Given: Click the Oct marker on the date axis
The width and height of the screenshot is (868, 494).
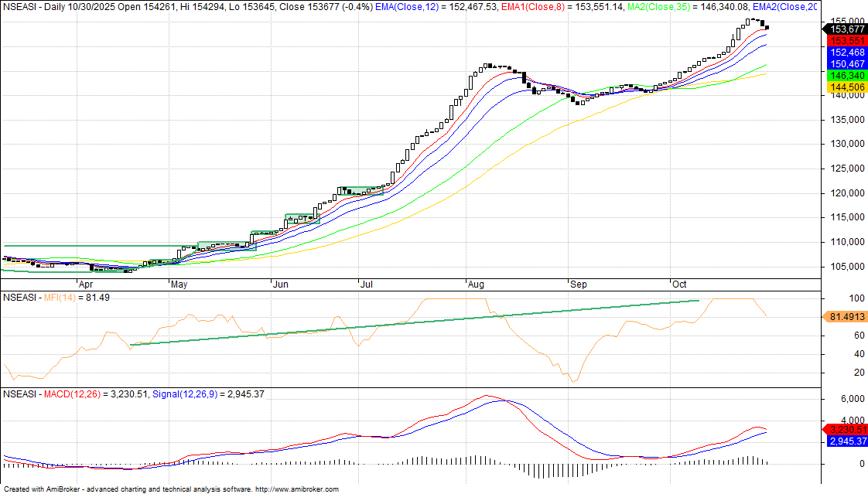Looking at the screenshot, I should (679, 284).
